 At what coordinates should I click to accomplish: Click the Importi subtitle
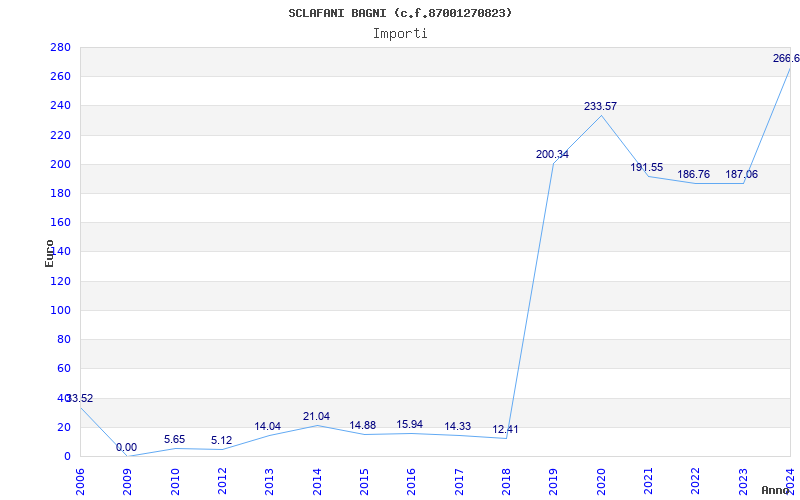(400, 34)
